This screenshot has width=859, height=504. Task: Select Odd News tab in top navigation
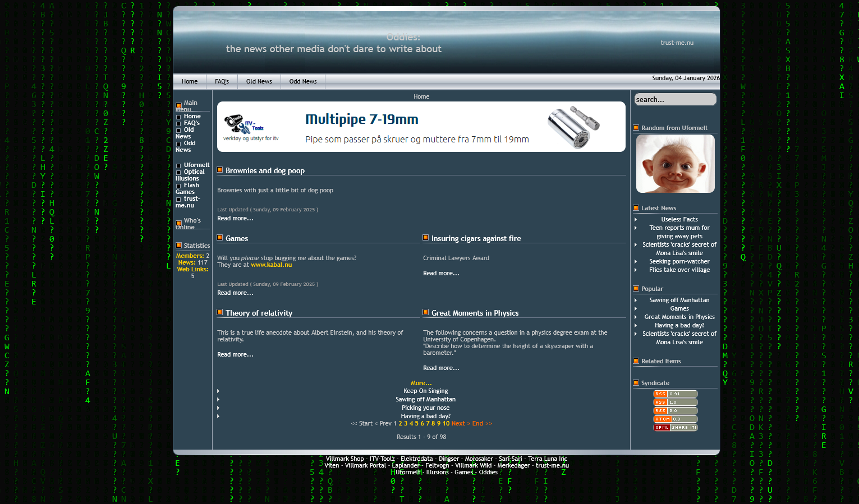pyautogui.click(x=303, y=82)
